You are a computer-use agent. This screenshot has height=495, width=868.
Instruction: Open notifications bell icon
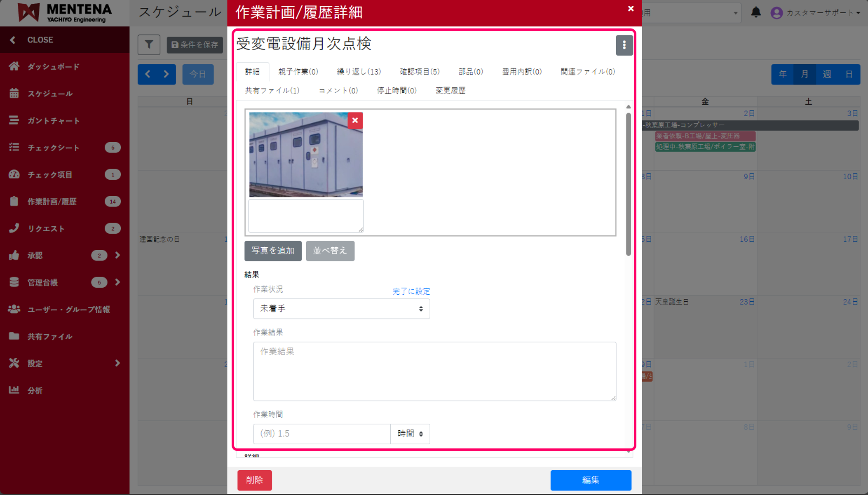(x=755, y=12)
